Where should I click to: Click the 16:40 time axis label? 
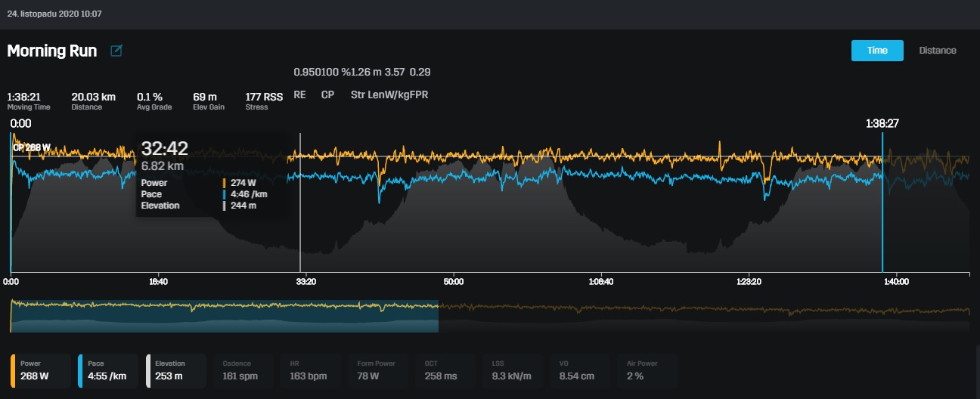click(158, 281)
